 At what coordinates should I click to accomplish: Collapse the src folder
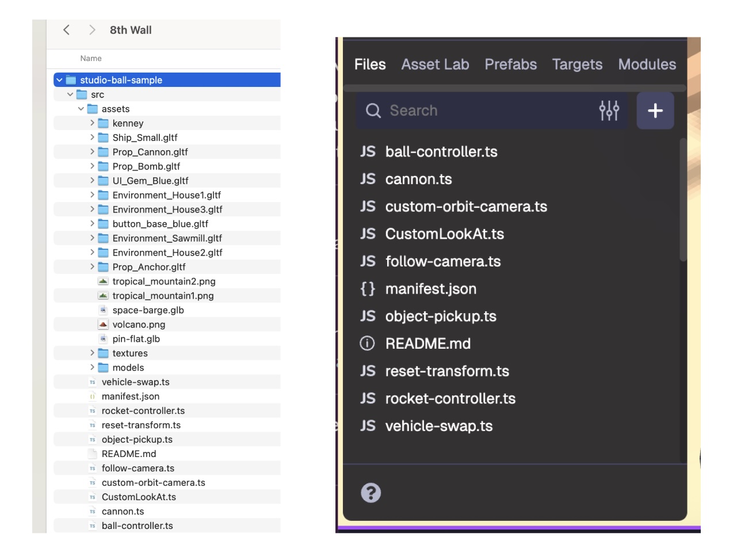coord(70,94)
